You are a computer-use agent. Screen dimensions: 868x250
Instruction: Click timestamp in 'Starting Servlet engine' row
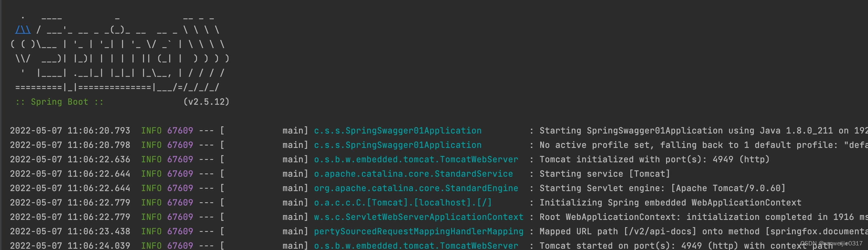coord(70,188)
